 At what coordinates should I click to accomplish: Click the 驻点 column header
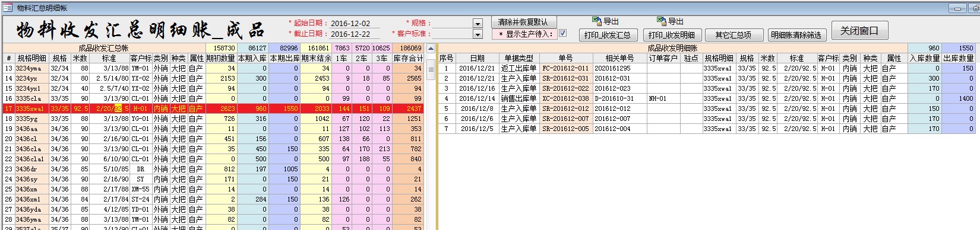pyautogui.click(x=691, y=58)
